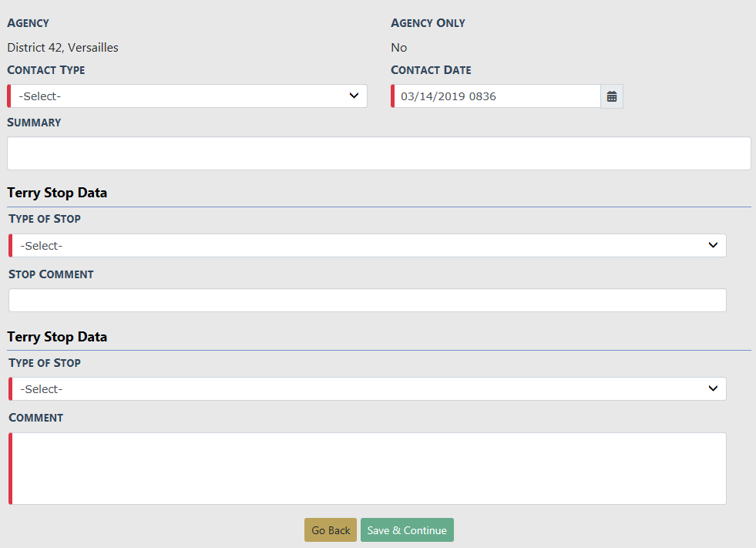Image resolution: width=756 pixels, height=548 pixels.
Task: Open the calendar picker beside Contact Date
Action: coord(612,96)
